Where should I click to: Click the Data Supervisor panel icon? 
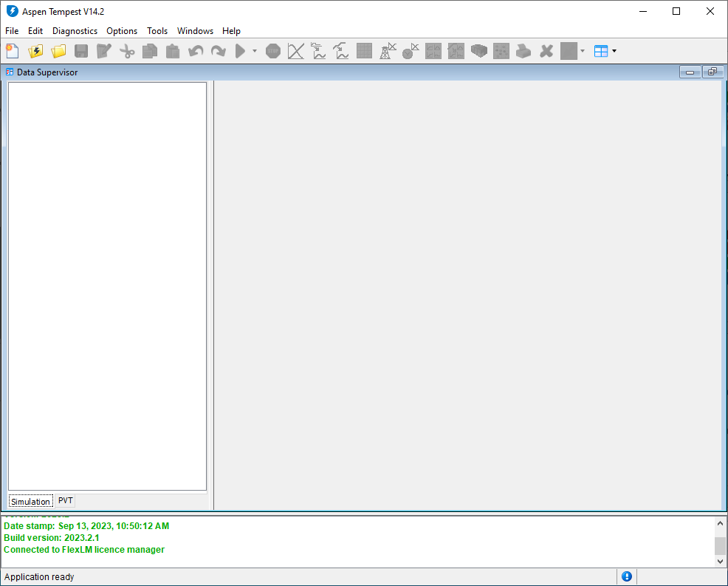[10, 72]
